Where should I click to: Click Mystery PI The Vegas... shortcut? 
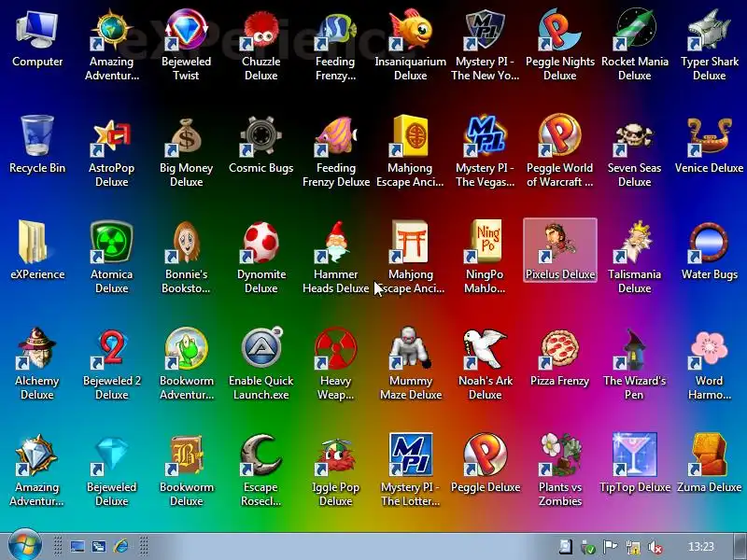[x=485, y=152]
